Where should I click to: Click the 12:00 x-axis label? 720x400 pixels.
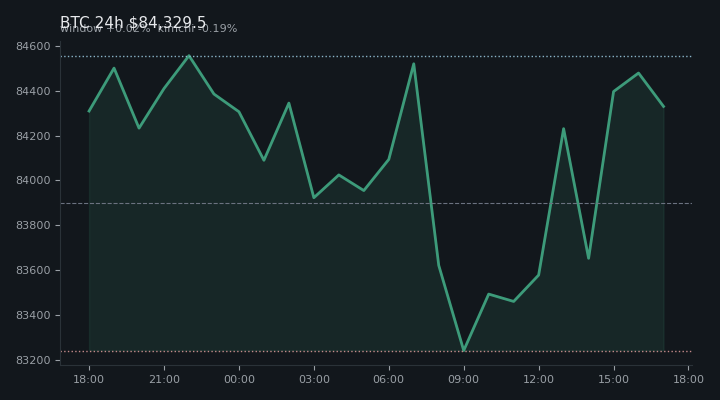click(539, 379)
